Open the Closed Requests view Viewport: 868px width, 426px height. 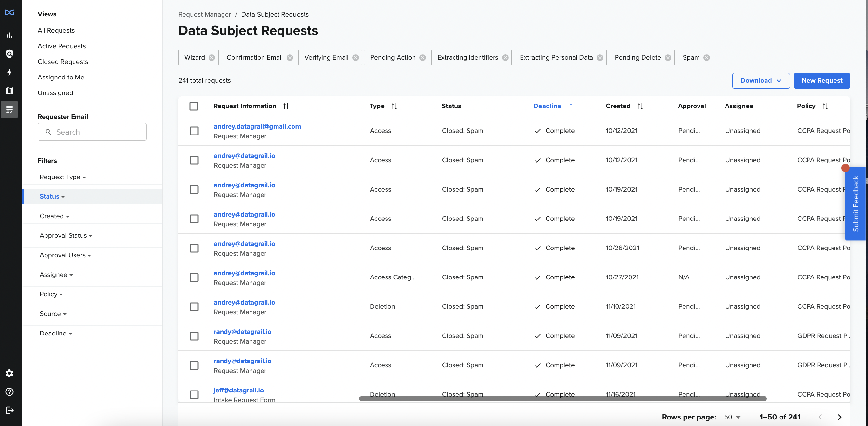coord(63,62)
